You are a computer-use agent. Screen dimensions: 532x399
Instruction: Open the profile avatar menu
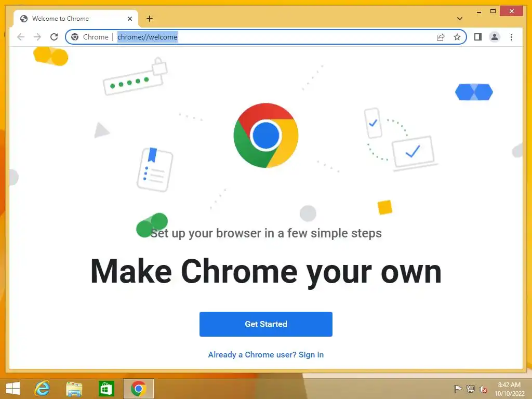pos(495,37)
